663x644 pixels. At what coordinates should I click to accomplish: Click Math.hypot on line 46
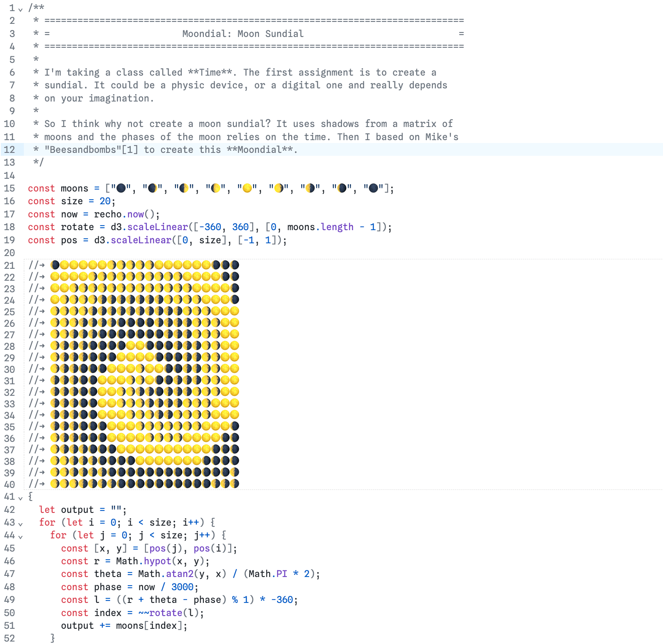pyautogui.click(x=143, y=561)
